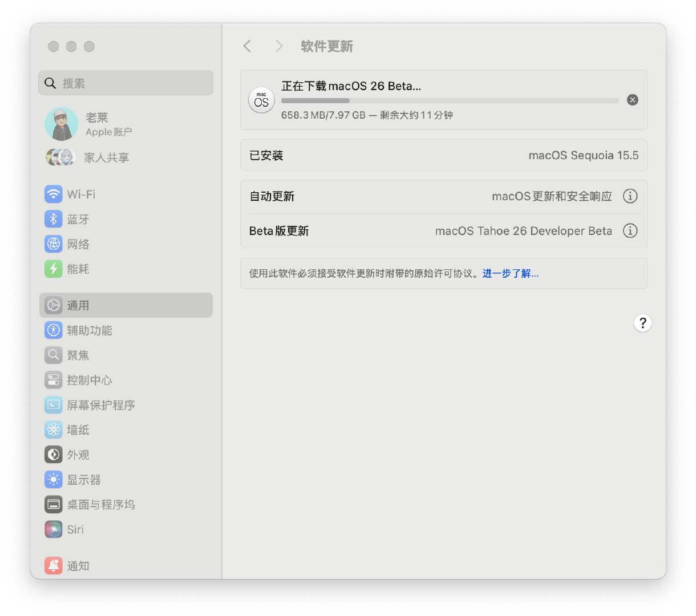The height and width of the screenshot is (616, 696).
Task: Click the 已安装 row
Action: click(x=444, y=155)
